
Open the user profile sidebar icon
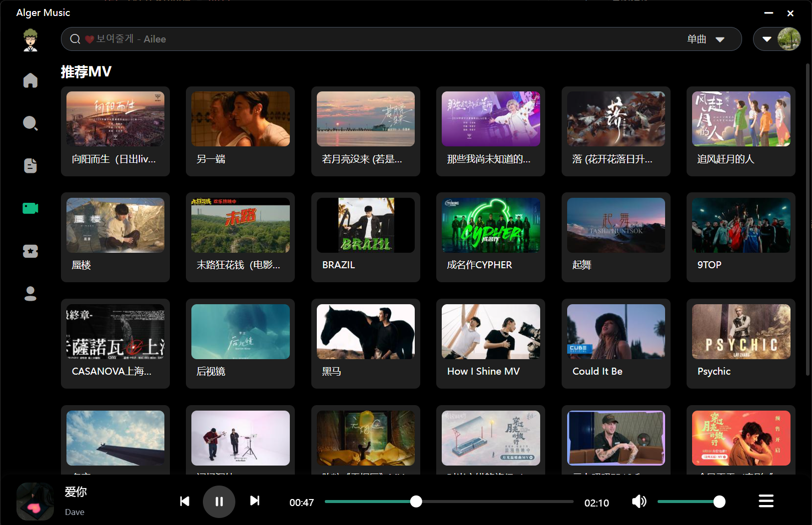[x=30, y=294]
